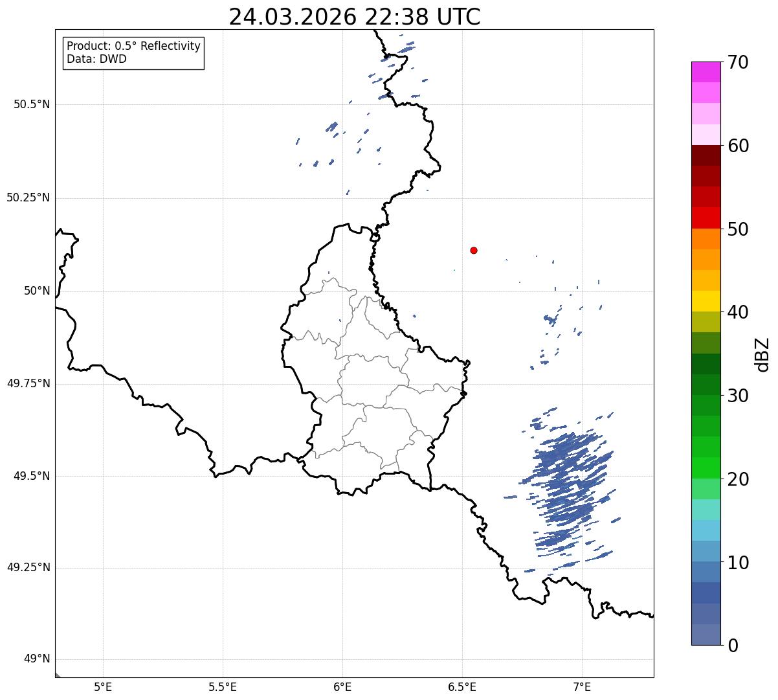Click the 50.25°N latitude label

coord(28,198)
